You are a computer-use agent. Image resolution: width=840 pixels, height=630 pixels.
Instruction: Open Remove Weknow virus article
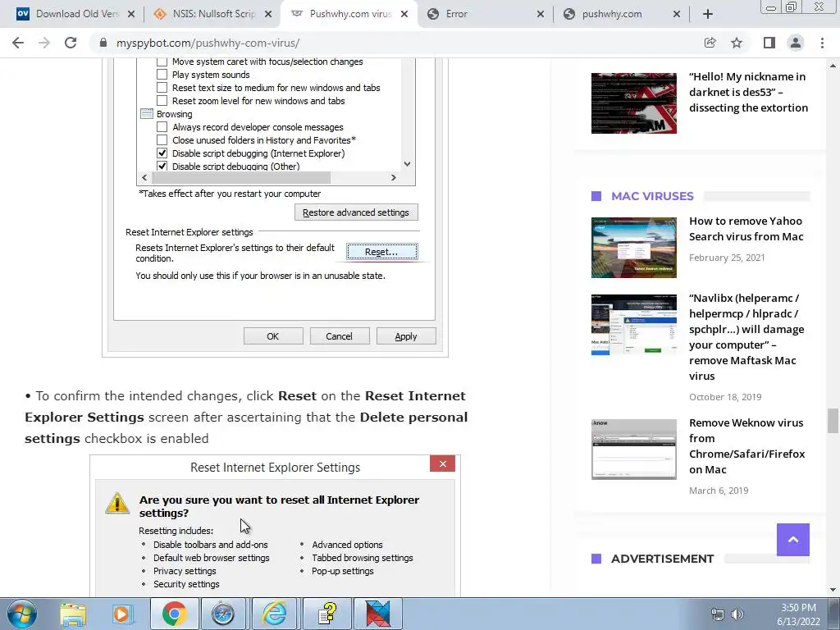(746, 445)
